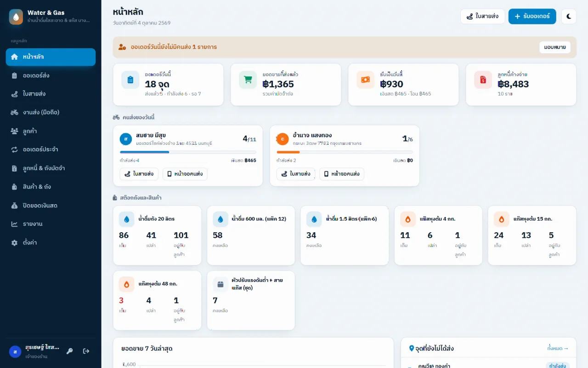Click the flame icon for แก๊สหุงต้ม 48 กก.
Screen dimensions: 588x368
click(x=127, y=285)
